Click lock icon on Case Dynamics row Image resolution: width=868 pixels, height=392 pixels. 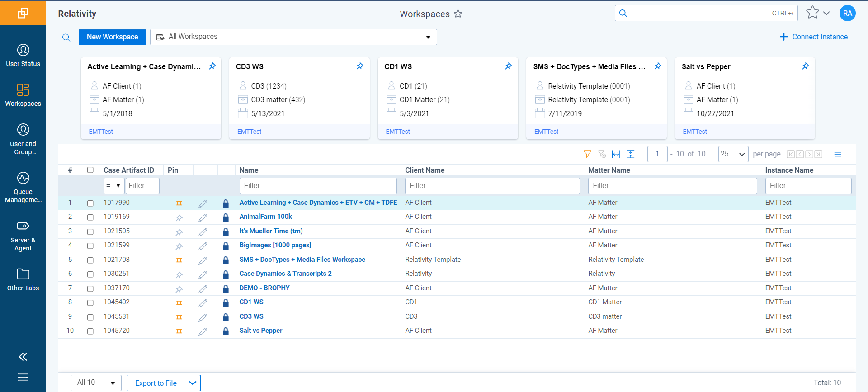pos(226,274)
